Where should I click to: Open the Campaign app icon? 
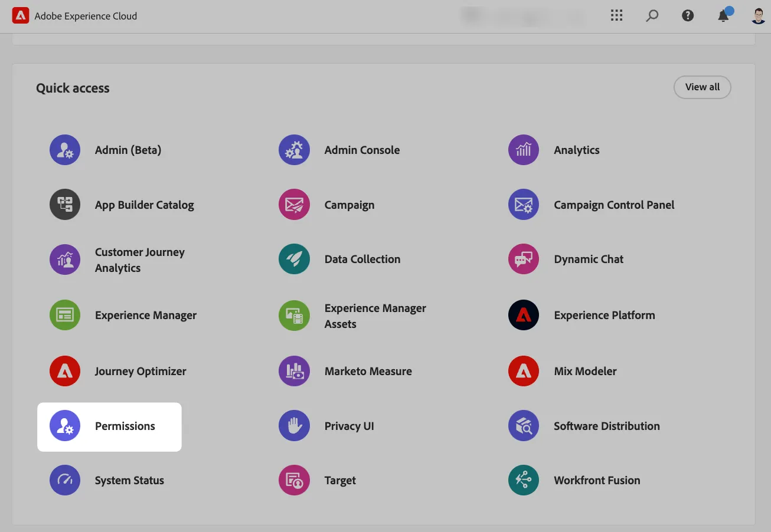(x=294, y=205)
